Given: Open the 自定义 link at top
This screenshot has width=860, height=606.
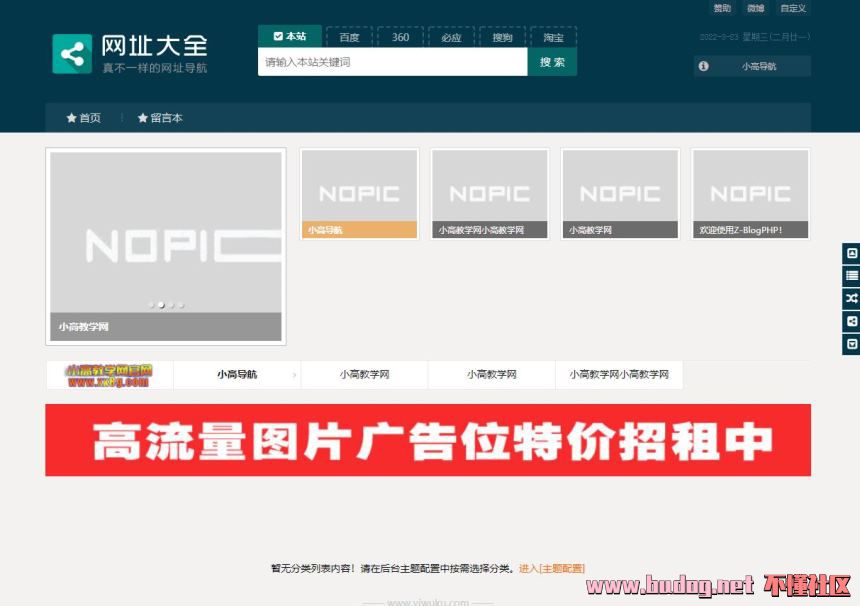Looking at the screenshot, I should pyautogui.click(x=793, y=8).
